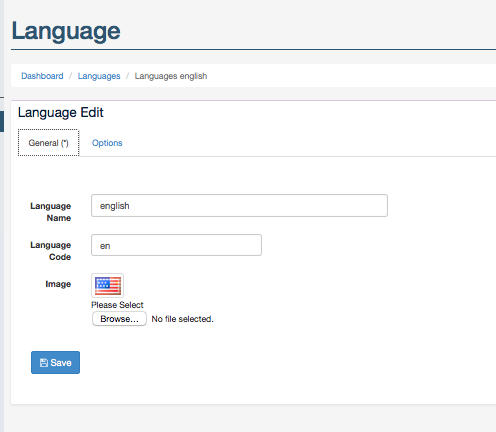Click the floppy disk icon in Save
Viewport: 496px width, 432px height.
click(x=44, y=363)
